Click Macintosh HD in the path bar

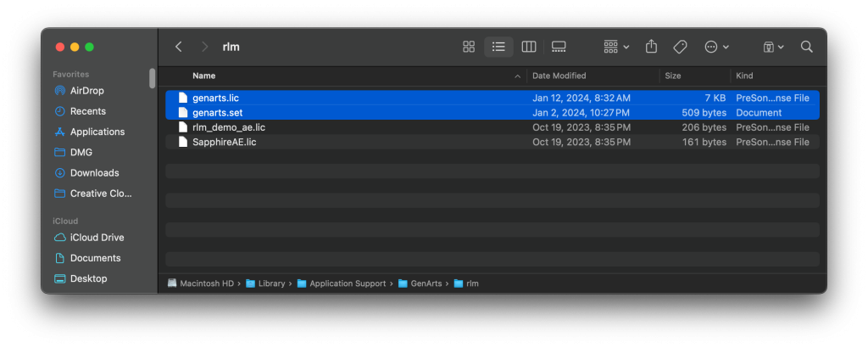pos(200,283)
